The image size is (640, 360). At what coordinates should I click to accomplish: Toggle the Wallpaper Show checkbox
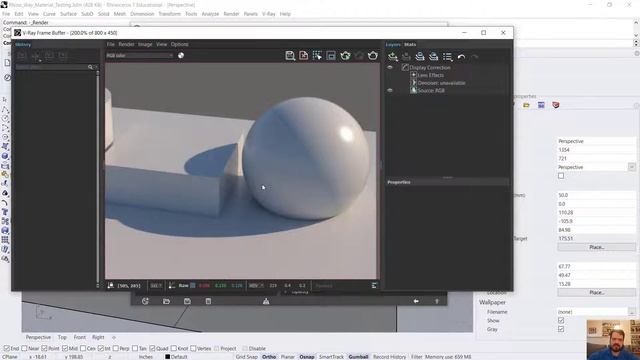(561, 320)
